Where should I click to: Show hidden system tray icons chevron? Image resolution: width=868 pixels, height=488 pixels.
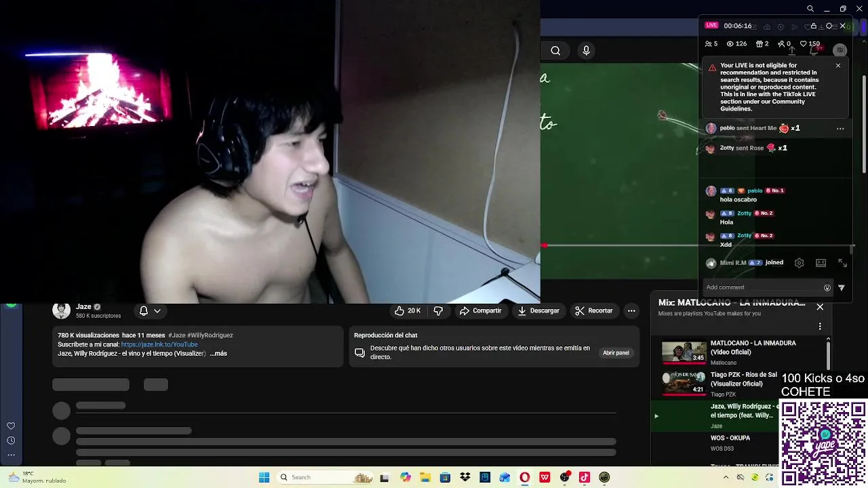726,477
